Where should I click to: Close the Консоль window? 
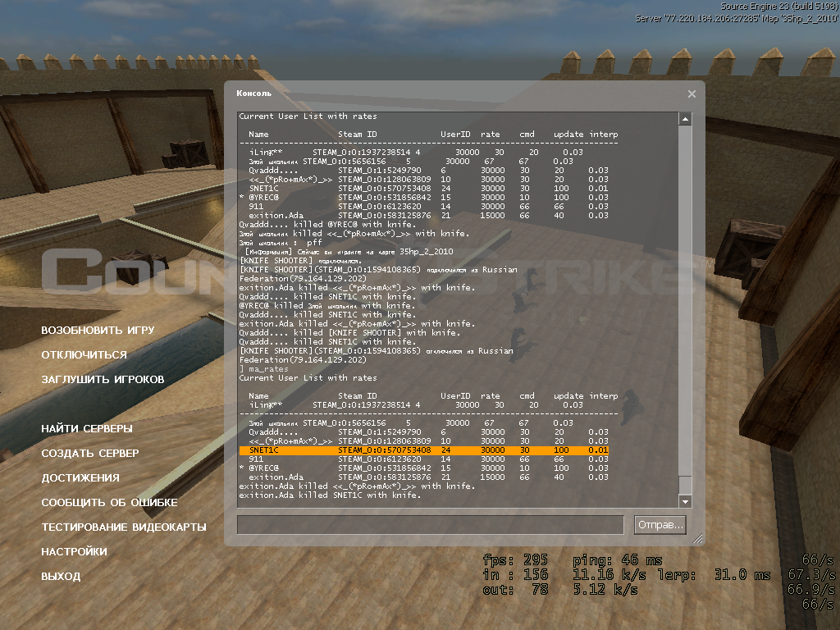[692, 94]
